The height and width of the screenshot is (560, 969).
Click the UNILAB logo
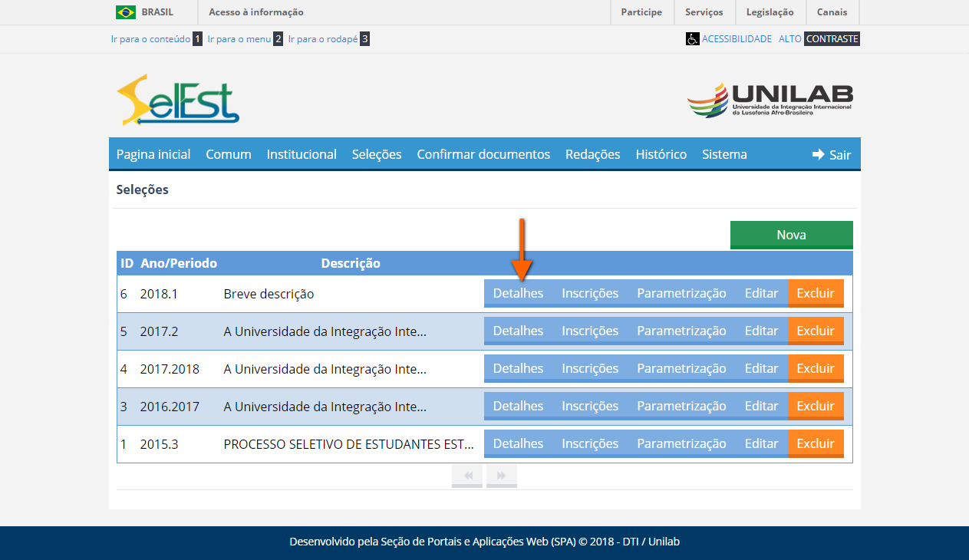point(770,99)
